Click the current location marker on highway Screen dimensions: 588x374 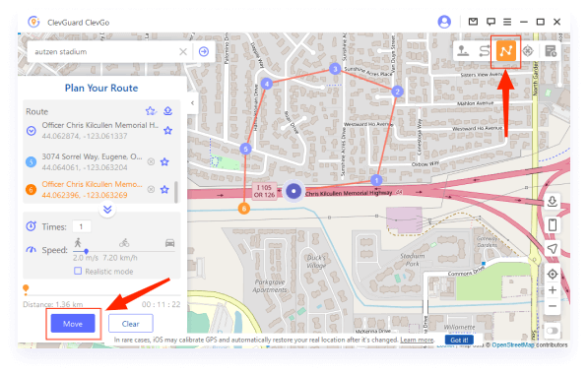tap(294, 191)
